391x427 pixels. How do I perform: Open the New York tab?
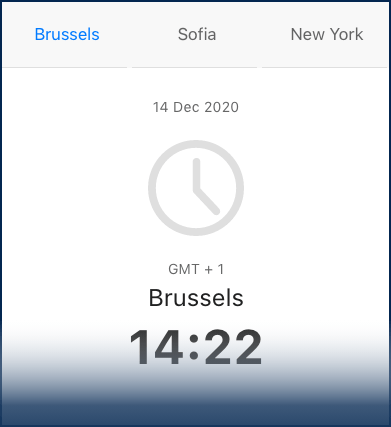click(327, 34)
